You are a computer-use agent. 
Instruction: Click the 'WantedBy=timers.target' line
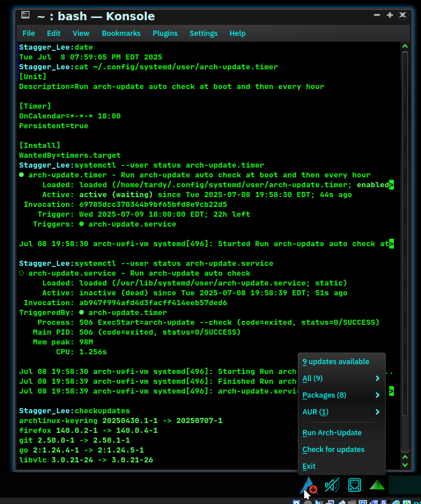tap(70, 155)
